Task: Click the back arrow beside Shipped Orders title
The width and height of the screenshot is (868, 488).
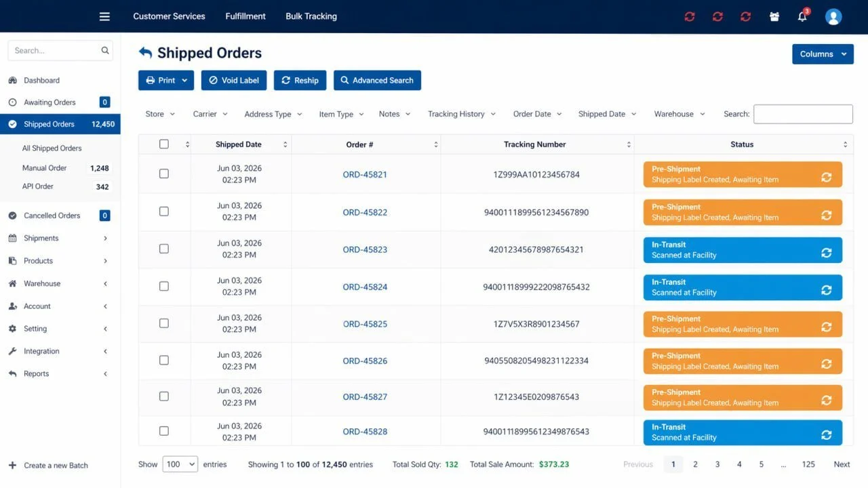Action: pos(145,52)
